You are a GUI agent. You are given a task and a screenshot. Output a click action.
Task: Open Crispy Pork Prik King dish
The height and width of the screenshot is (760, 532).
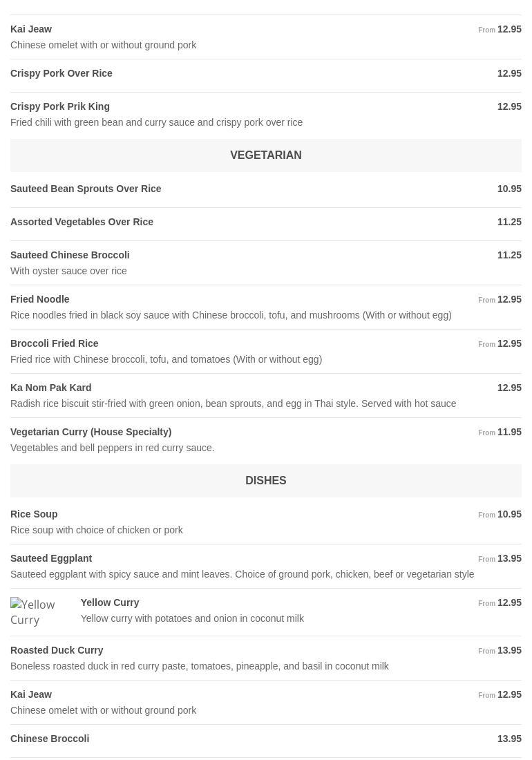click(60, 106)
